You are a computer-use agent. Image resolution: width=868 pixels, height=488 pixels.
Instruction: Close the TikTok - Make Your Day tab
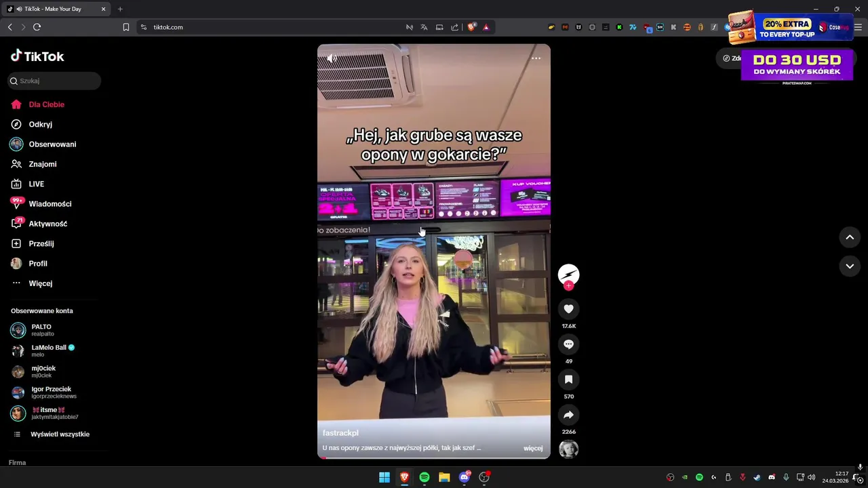pos(103,9)
